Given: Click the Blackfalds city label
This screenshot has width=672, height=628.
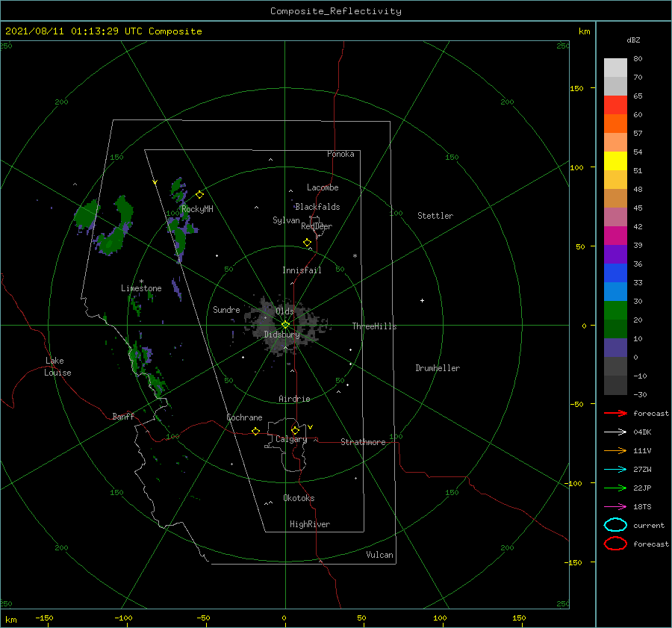Looking at the screenshot, I should [x=317, y=207].
